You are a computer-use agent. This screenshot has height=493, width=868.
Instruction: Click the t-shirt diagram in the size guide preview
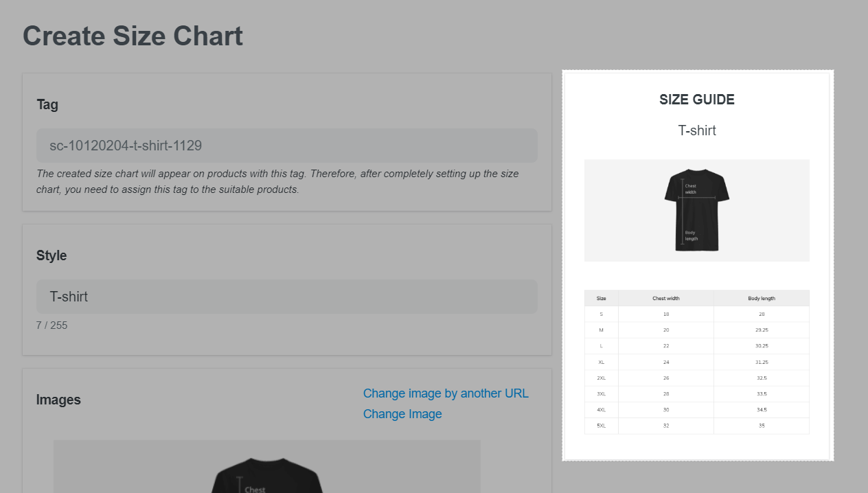click(696, 210)
